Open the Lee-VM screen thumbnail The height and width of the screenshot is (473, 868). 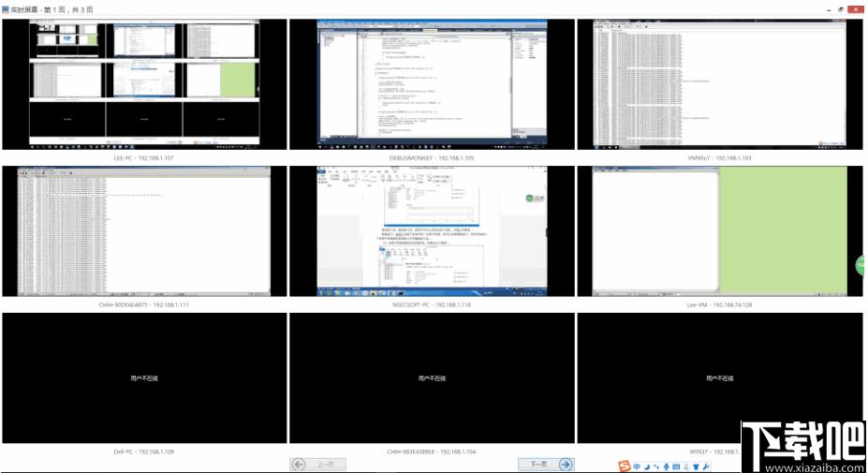(720, 231)
